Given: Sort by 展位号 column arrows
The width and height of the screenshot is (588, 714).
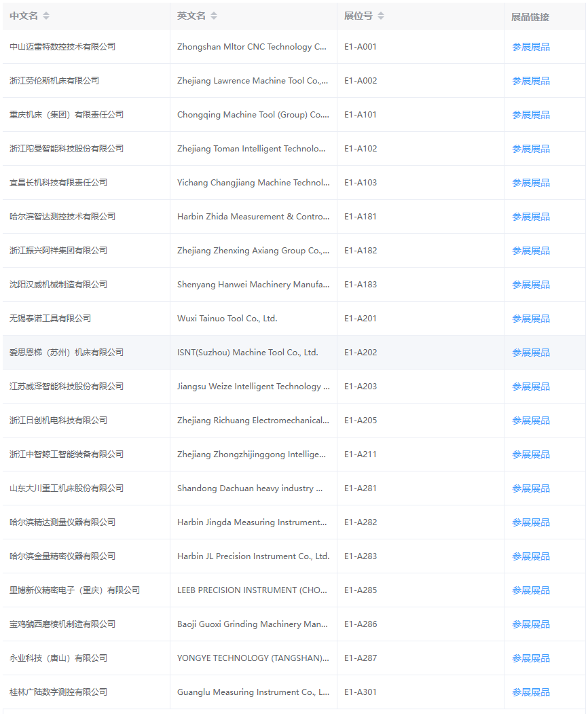Looking at the screenshot, I should [x=380, y=16].
